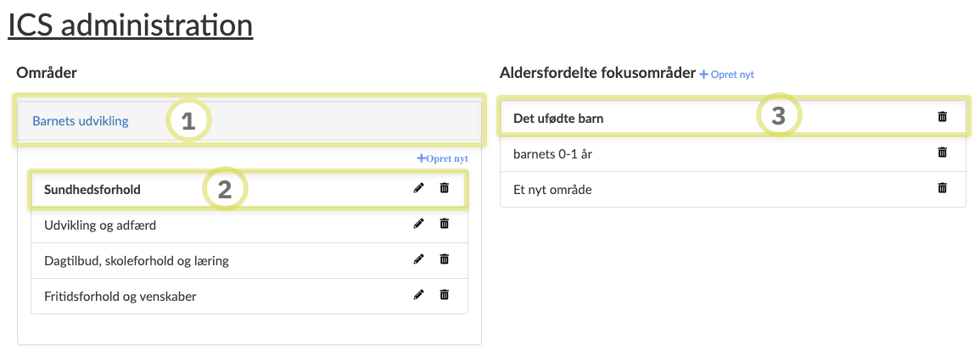Image resolution: width=980 pixels, height=350 pixels.
Task: Delete the Et nyt område item
Action: [942, 188]
